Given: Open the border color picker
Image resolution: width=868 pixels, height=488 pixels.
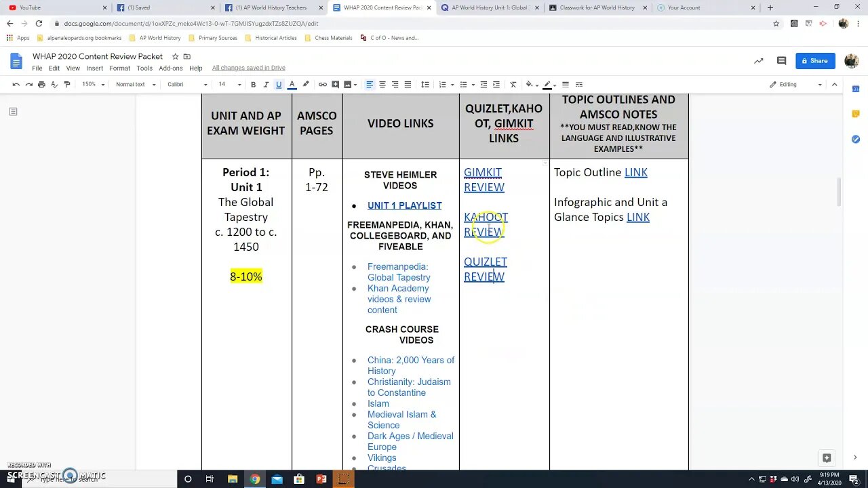Looking at the screenshot, I should [x=548, y=85].
